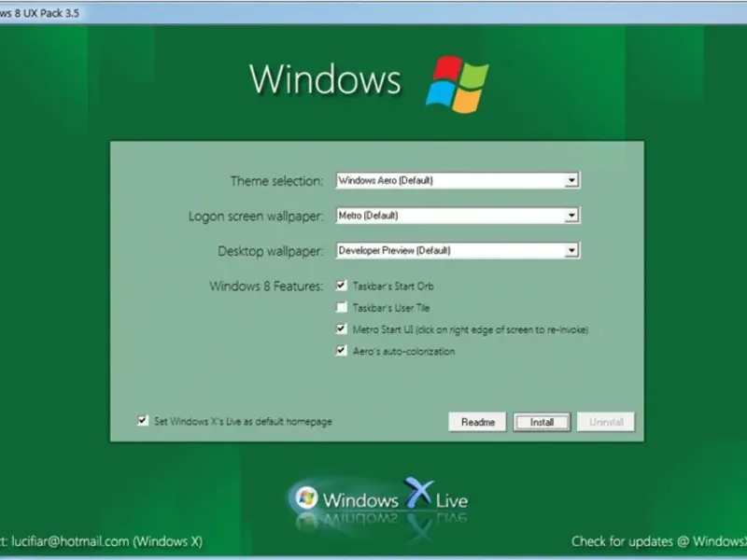Uncheck Set Windows X's Live as default homepage
The width and height of the screenshot is (747, 560).
(x=143, y=421)
